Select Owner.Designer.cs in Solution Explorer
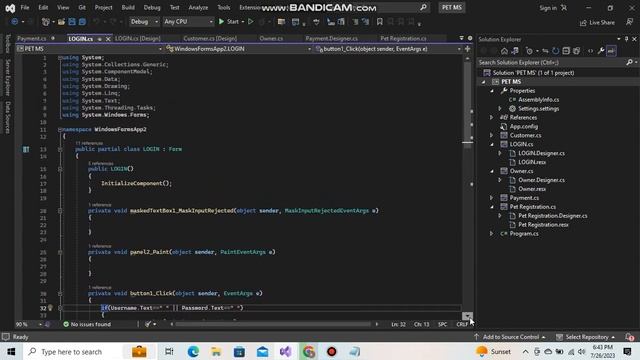Screen dimensions: 640x360 [x=541, y=180]
